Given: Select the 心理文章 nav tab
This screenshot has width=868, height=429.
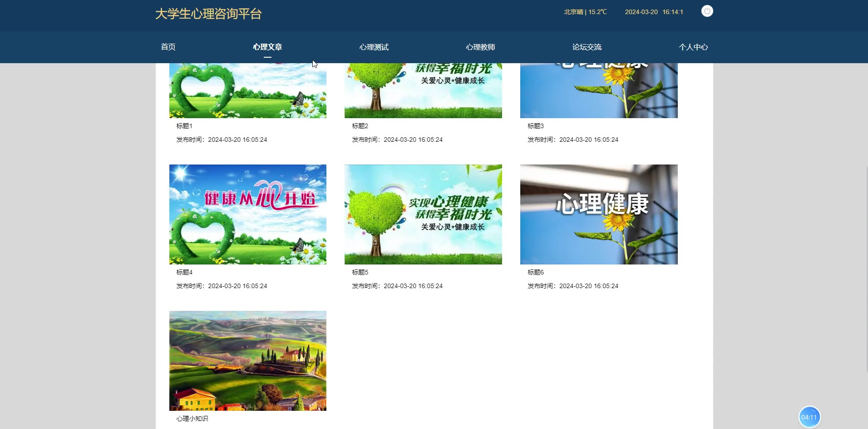Looking at the screenshot, I should coord(267,47).
